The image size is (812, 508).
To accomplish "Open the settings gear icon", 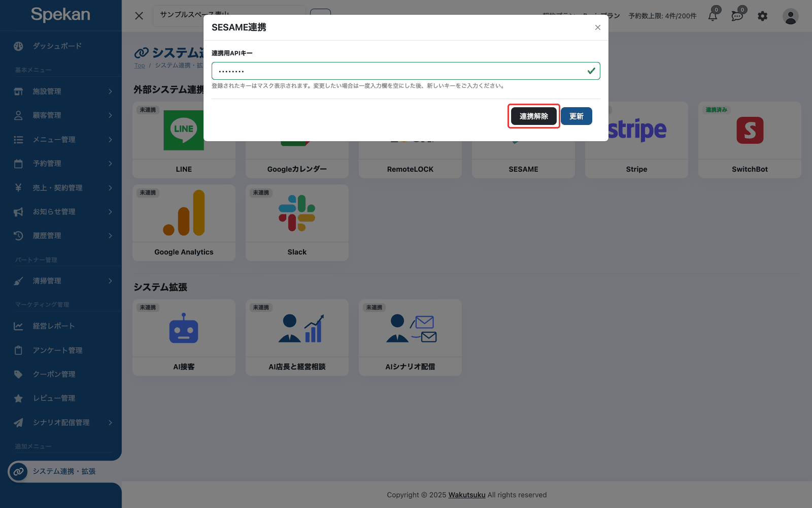I will (x=762, y=16).
